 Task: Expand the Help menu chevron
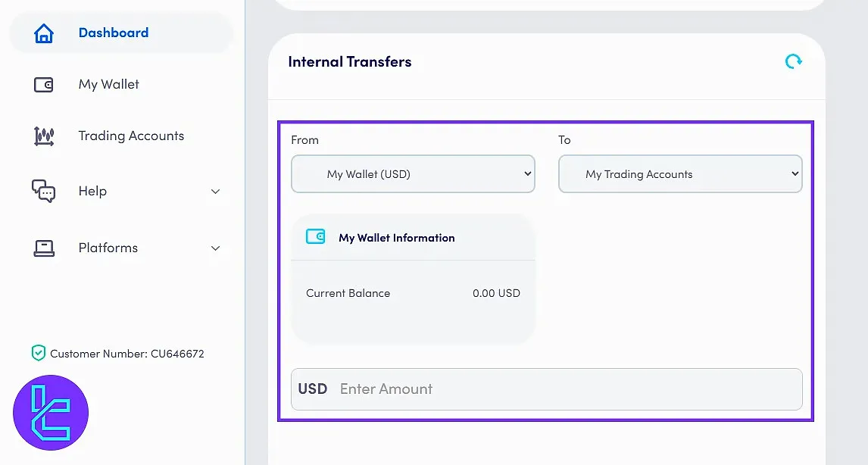tap(216, 191)
